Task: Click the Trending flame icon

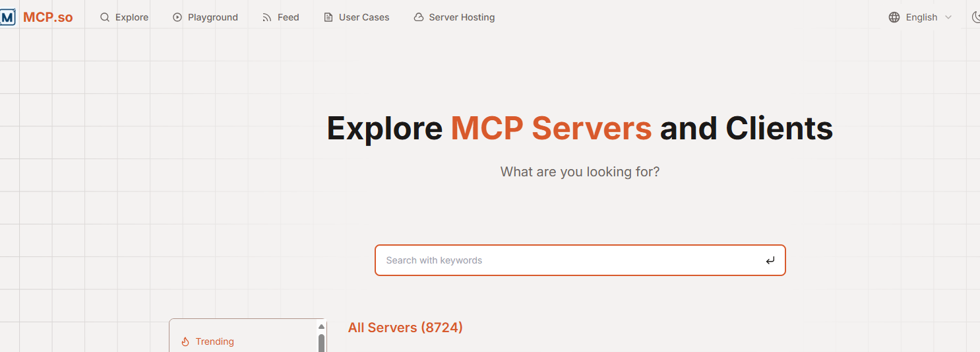Action: coord(185,341)
